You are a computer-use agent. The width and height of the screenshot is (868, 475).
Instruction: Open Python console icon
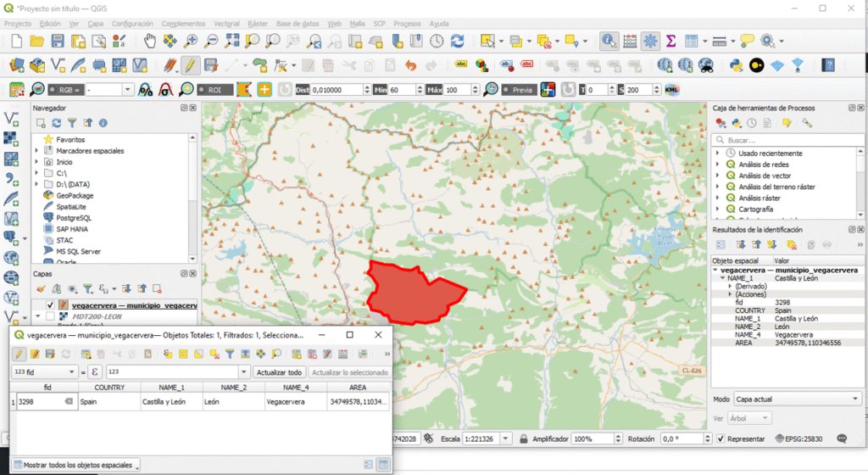click(x=737, y=65)
